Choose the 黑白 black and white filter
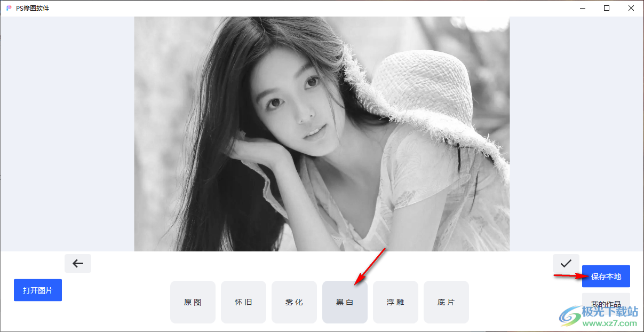644x332 pixels. (x=345, y=302)
